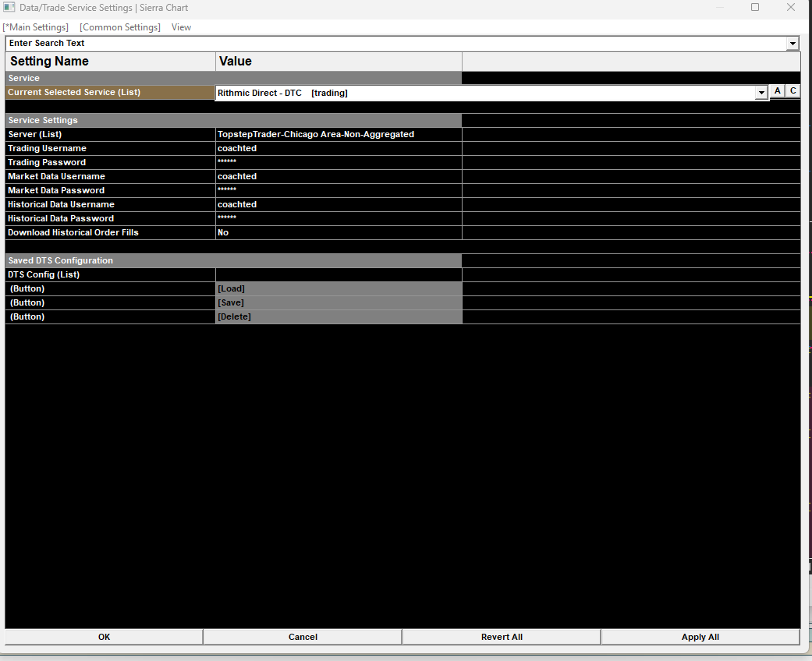The image size is (812, 661).
Task: Click the OK button
Action: coord(104,637)
